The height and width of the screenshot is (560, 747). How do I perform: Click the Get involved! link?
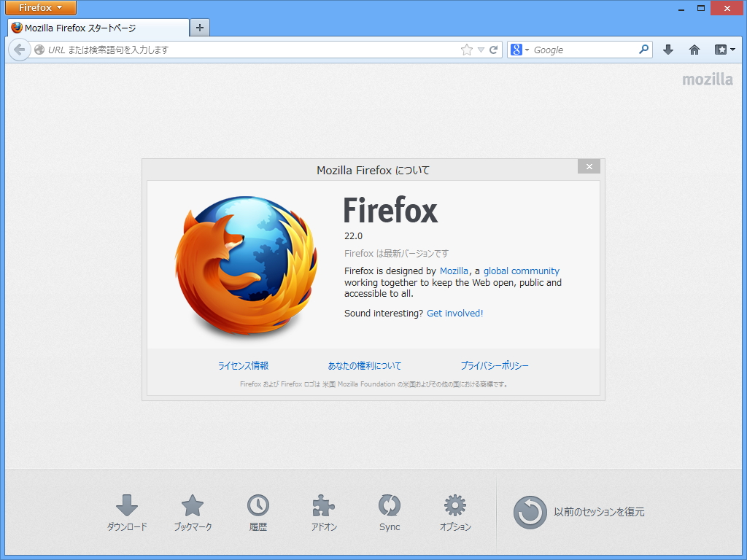[454, 313]
